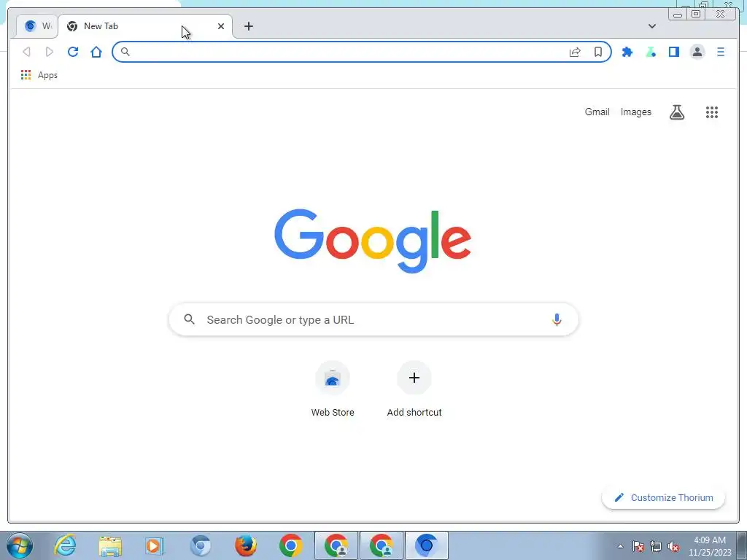The image size is (747, 560).
Task: Click Customize Thorium button
Action: [x=663, y=497]
